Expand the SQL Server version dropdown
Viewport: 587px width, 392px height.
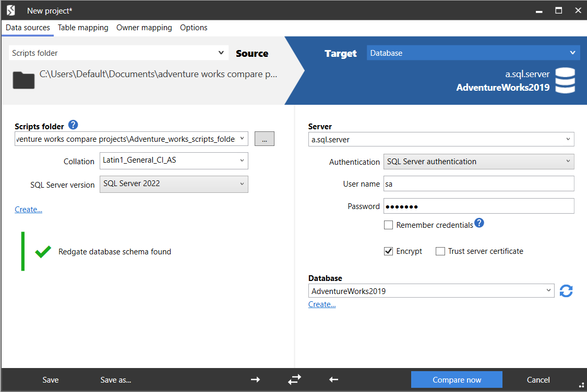[174, 184]
